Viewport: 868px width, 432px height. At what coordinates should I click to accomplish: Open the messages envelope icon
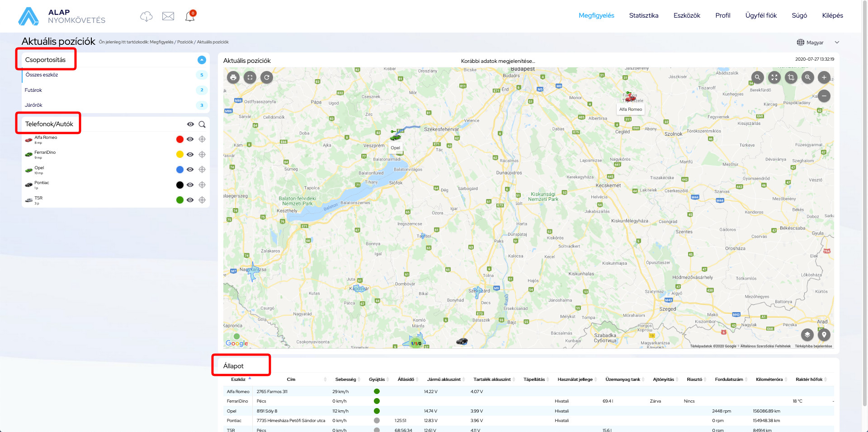point(168,16)
